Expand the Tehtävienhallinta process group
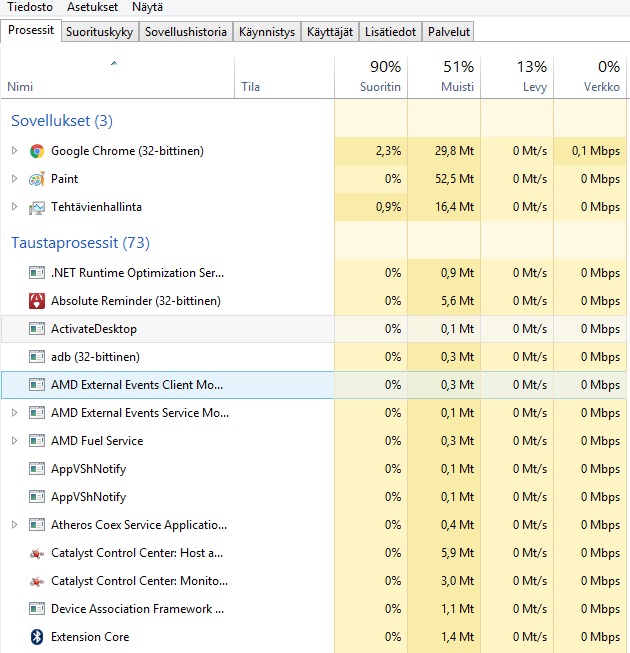 point(14,207)
